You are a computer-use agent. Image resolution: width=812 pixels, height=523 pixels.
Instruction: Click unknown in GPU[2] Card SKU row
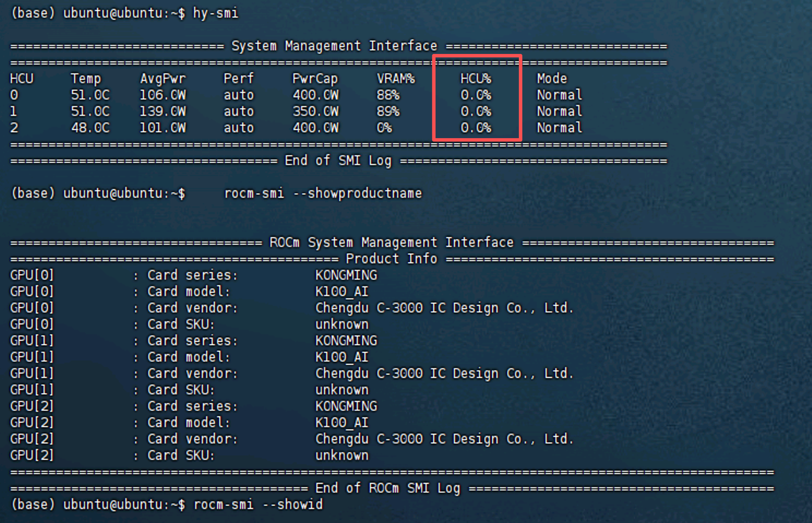point(342,455)
